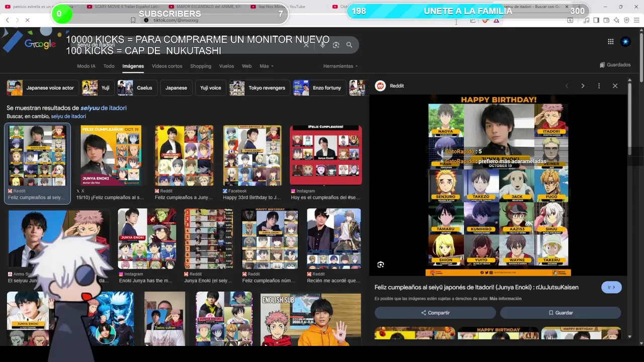
Task: Search instead for seiyu de itadori
Action: (68, 116)
